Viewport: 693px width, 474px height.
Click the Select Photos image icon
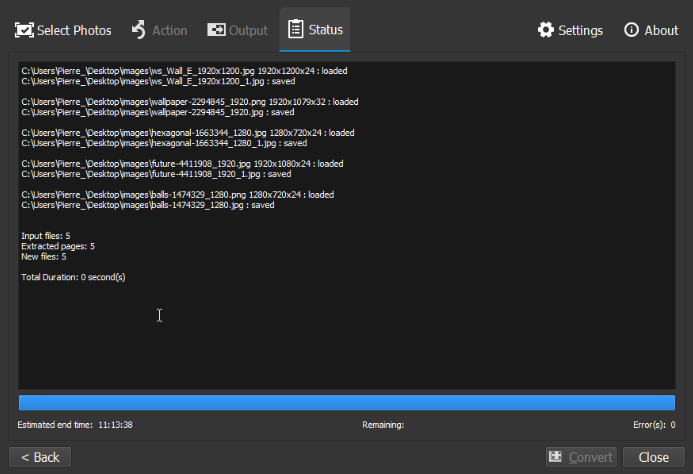23,30
